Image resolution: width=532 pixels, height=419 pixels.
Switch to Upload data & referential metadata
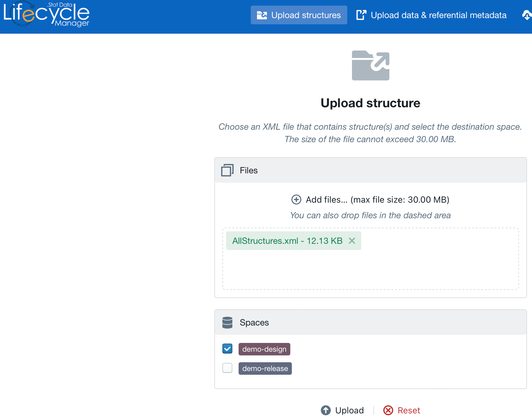(x=438, y=15)
